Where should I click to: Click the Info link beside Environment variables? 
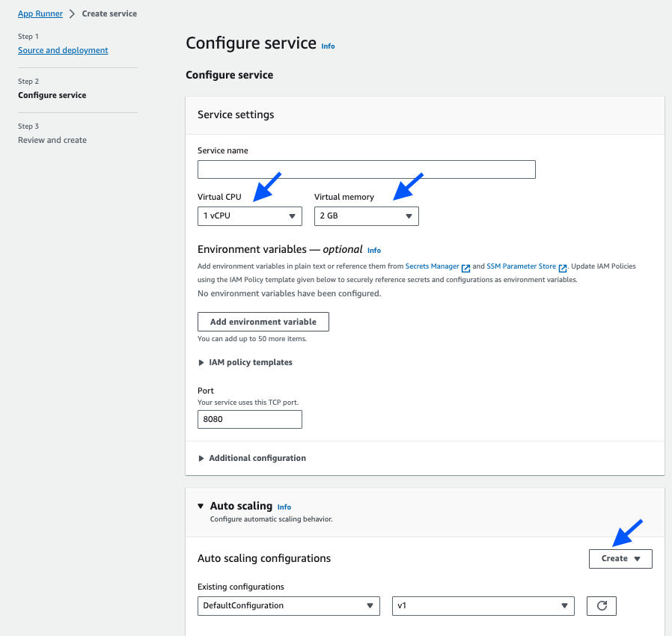373,251
